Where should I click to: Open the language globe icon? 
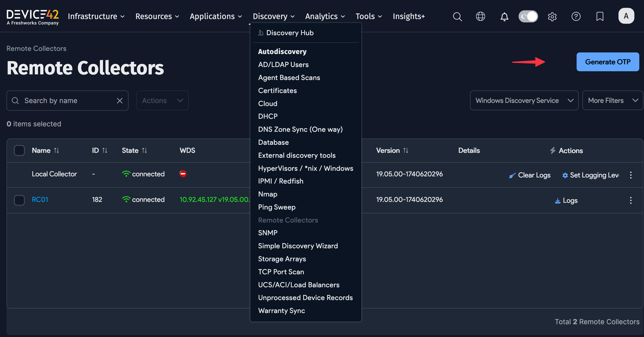[480, 17]
